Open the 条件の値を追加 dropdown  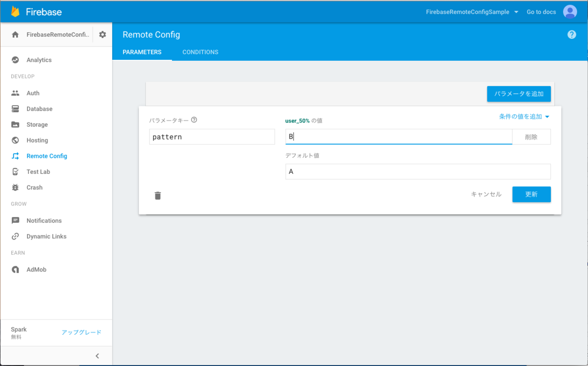pyautogui.click(x=524, y=117)
